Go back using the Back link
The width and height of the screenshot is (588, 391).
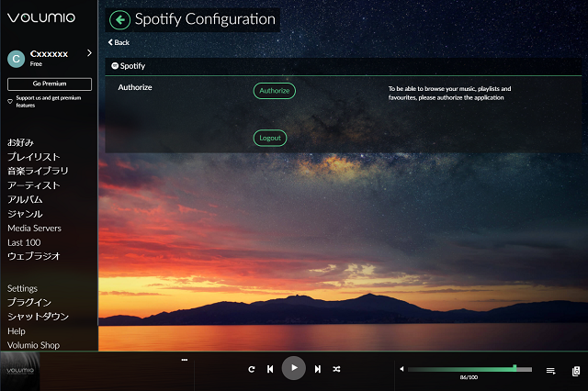(119, 42)
